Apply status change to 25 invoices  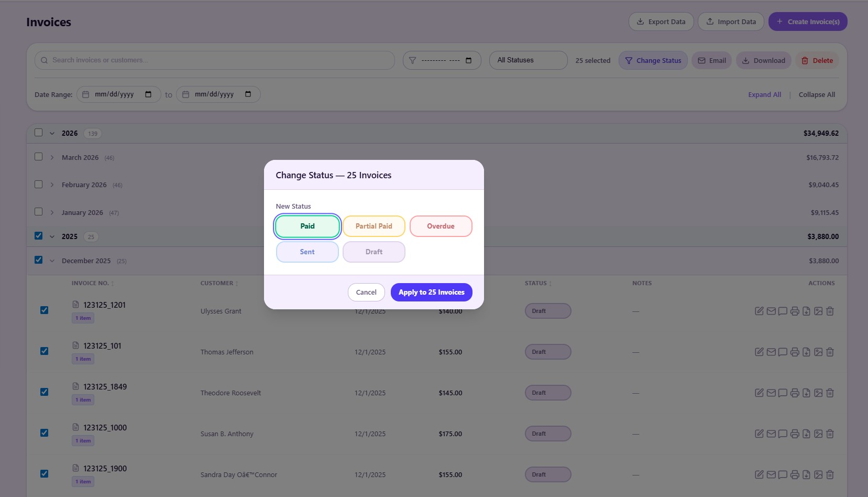(431, 292)
